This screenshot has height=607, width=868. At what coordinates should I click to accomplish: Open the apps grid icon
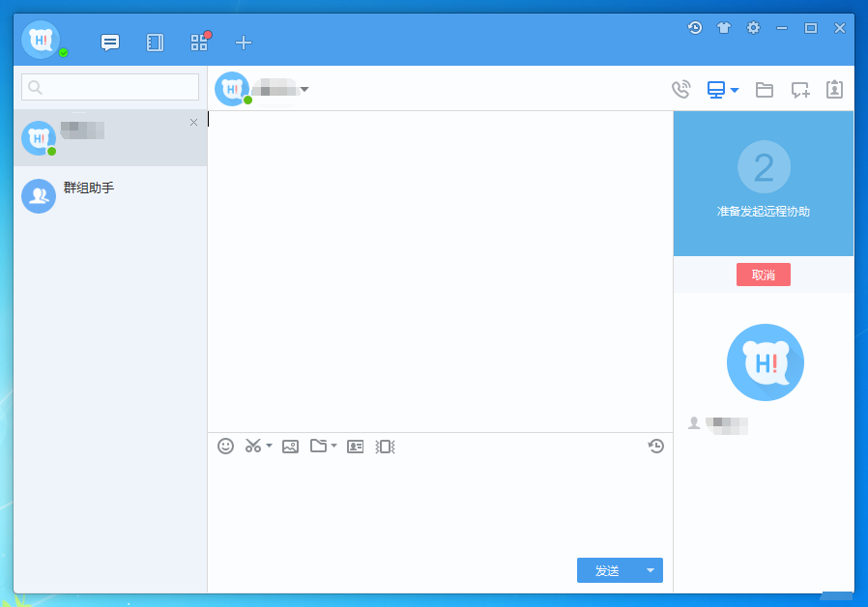[199, 43]
